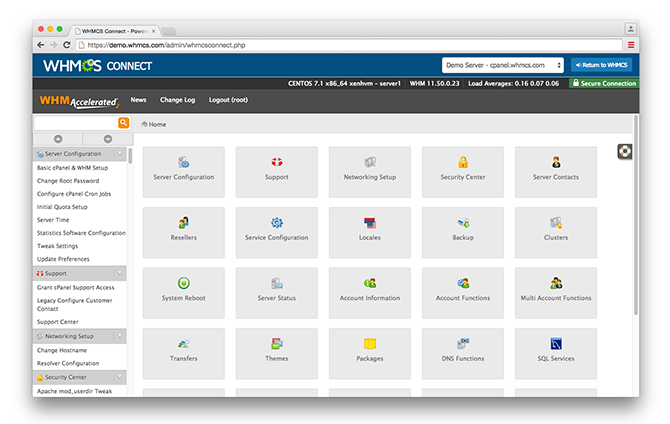The height and width of the screenshot is (424, 670).
Task: Open the Change Log menu item
Action: coord(177,100)
